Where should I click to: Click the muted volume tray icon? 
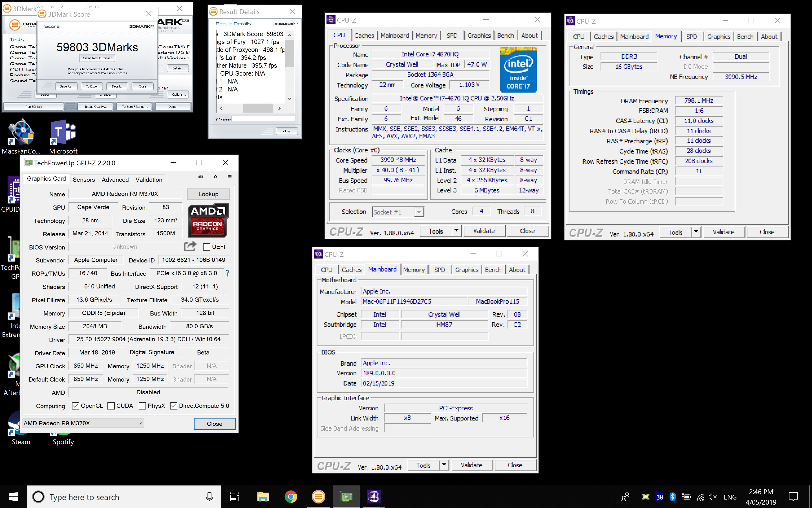click(712, 497)
